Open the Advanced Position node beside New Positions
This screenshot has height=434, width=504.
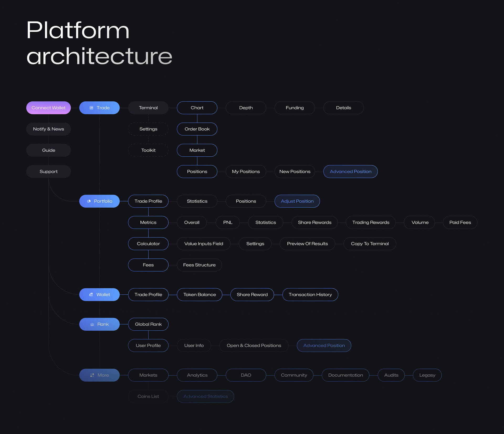[350, 172]
